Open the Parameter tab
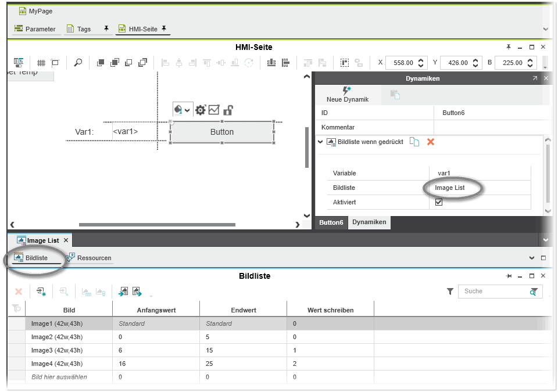The width and height of the screenshot is (558, 392). click(35, 29)
